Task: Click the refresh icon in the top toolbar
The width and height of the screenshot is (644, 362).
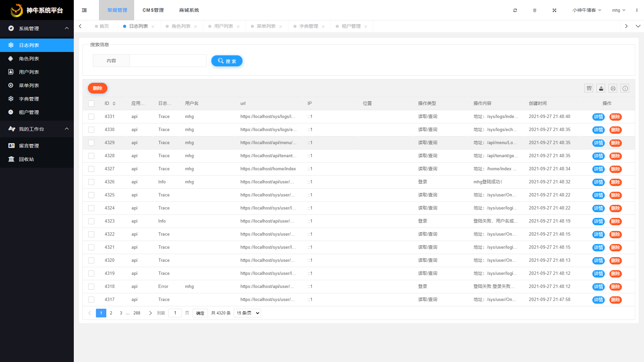Action: pos(515,10)
